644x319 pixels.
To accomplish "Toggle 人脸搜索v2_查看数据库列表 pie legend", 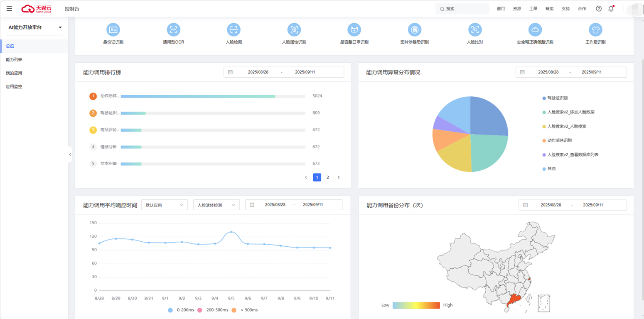I will click(570, 155).
